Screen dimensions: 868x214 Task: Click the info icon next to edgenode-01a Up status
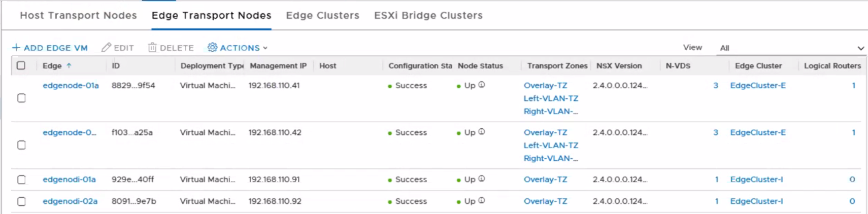coord(481,85)
